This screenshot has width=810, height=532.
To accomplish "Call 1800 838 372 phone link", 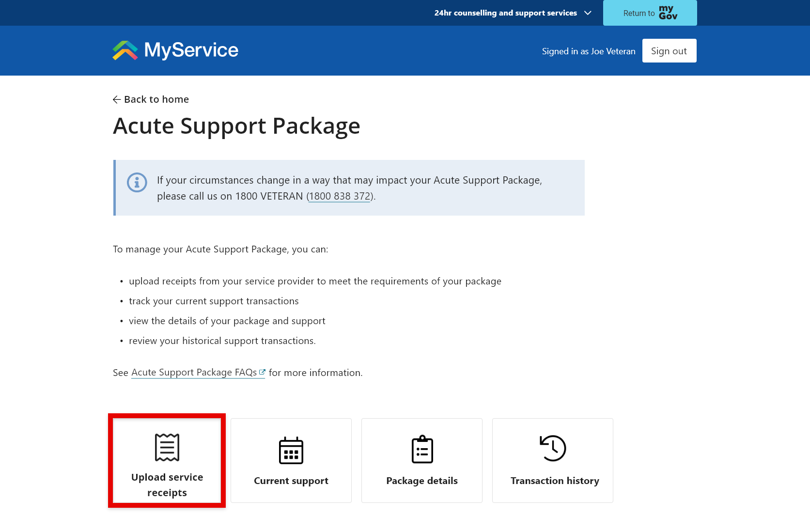I will [x=339, y=196].
